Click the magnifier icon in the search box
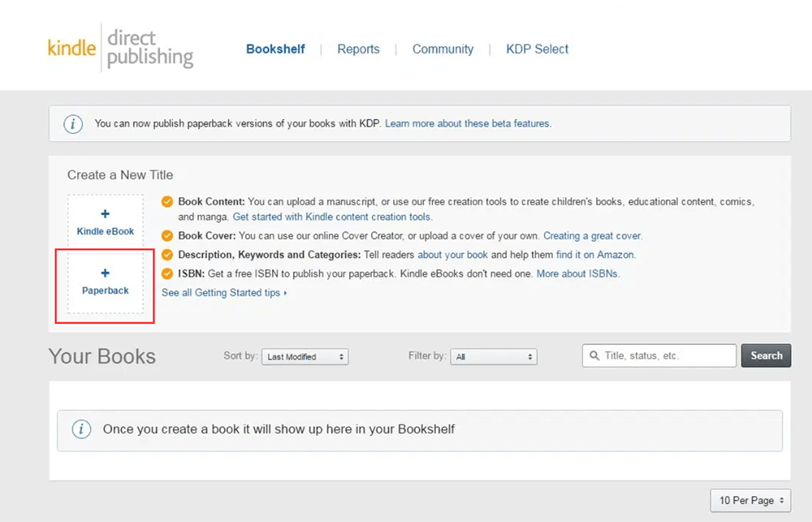This screenshot has width=812, height=522. pyautogui.click(x=594, y=356)
